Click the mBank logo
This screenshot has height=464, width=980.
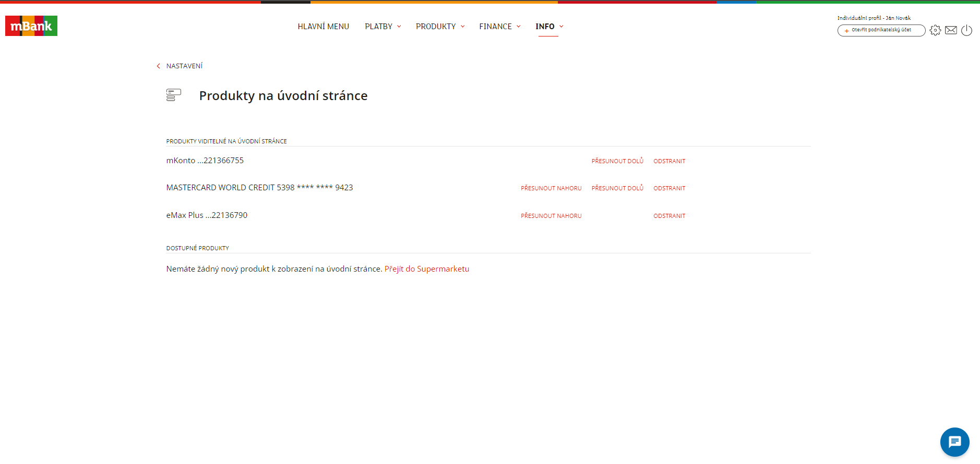(31, 26)
